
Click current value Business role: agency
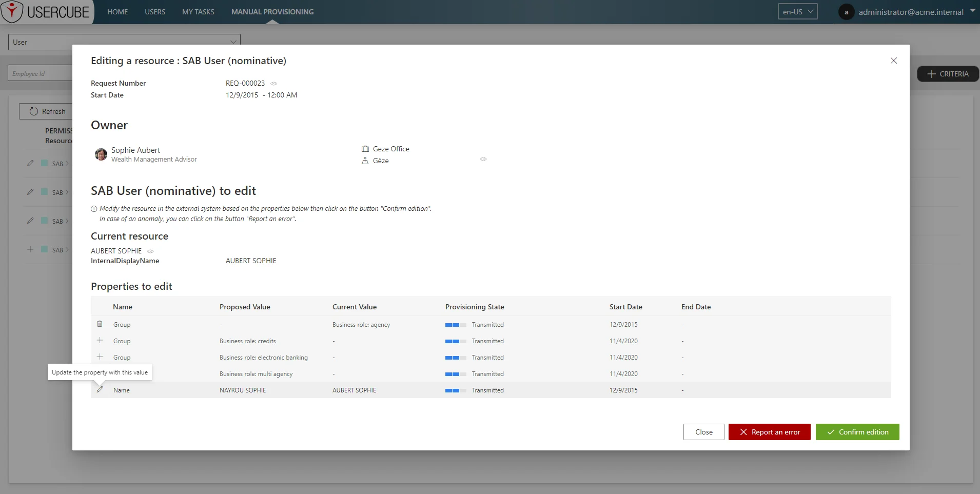tap(361, 325)
